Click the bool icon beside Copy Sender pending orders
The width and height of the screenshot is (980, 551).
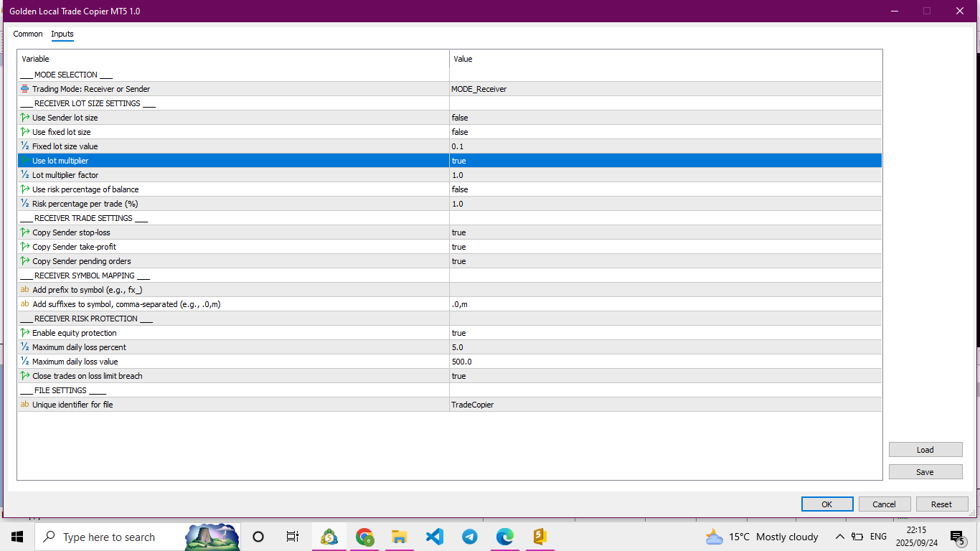click(x=25, y=261)
